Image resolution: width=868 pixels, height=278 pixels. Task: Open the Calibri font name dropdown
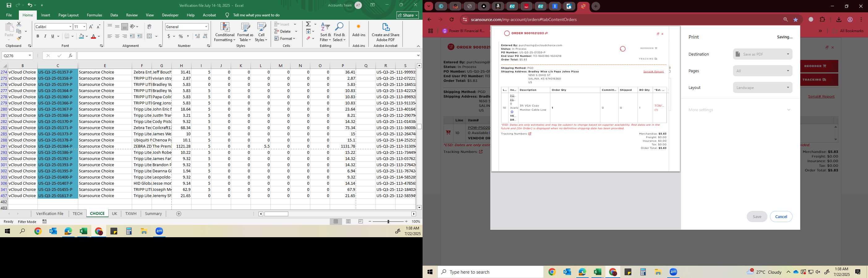[x=70, y=27]
